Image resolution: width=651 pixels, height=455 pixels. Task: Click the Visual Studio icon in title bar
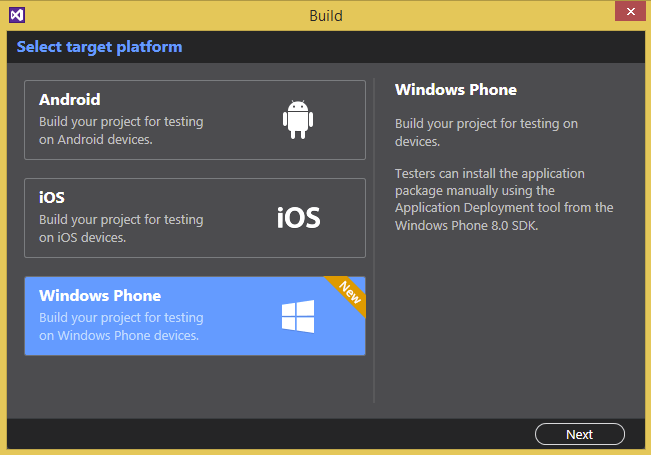point(17,15)
